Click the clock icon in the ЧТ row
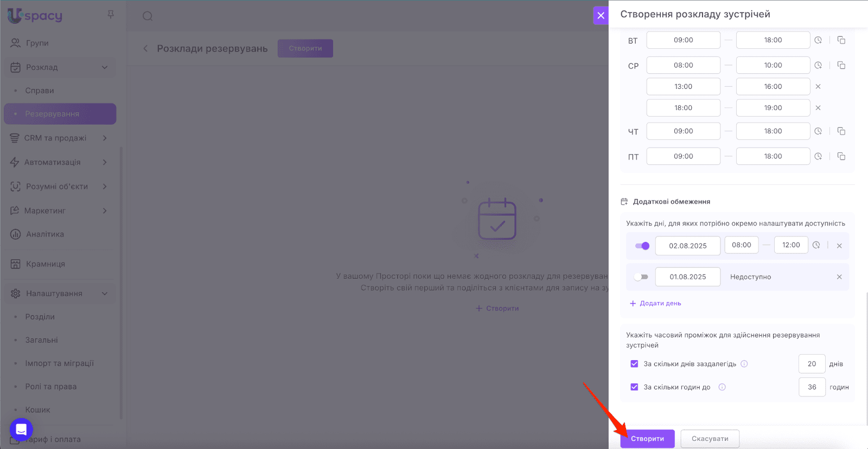Screen dimensions: 868x449 (818, 131)
